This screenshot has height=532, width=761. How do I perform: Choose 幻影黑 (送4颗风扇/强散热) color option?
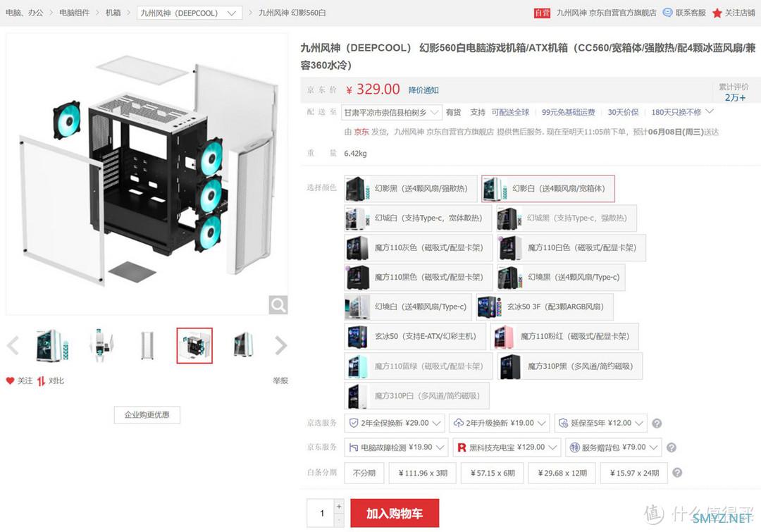coord(411,188)
